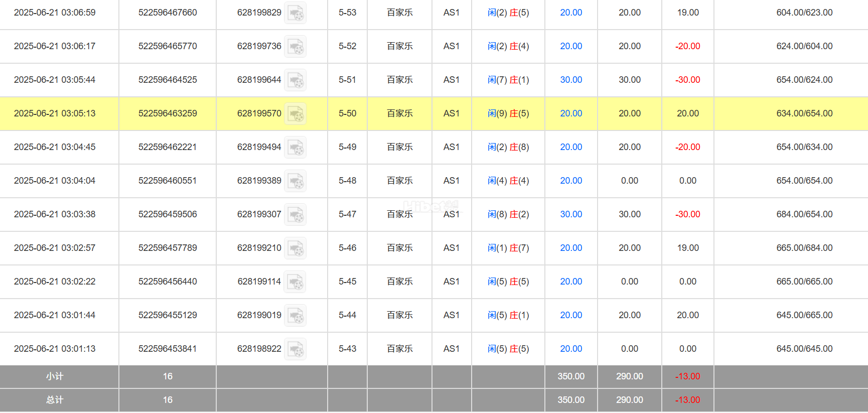The height and width of the screenshot is (413, 868).
Task: Click the 小计 subtotal row label
Action: pos(55,376)
